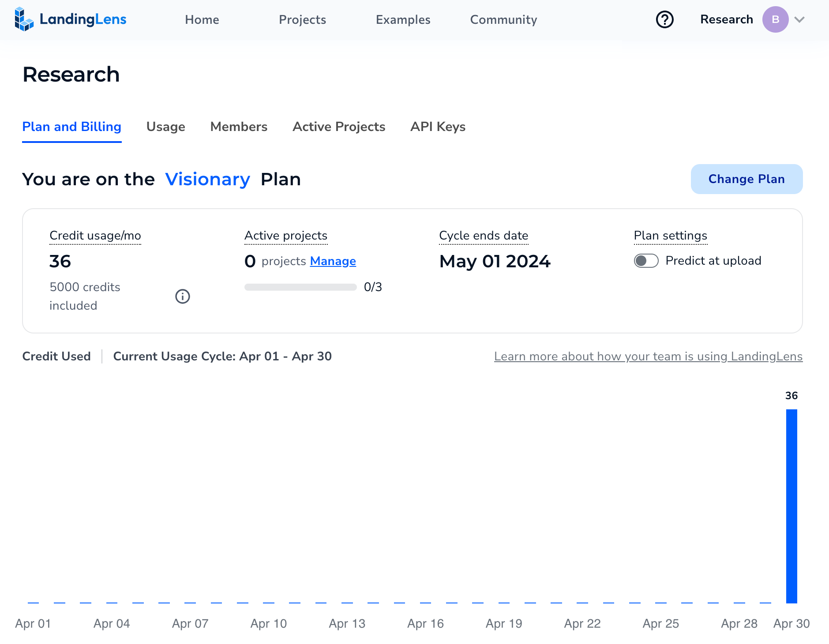Click the Credit Used heading

pyautogui.click(x=56, y=356)
